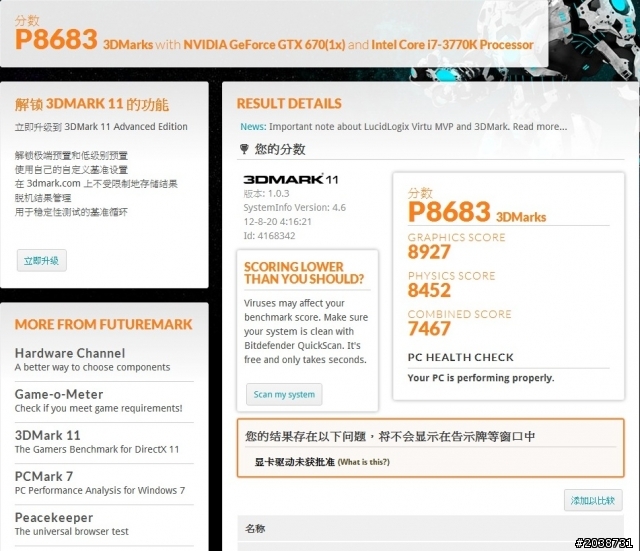Click the Id: 4168342 text
640x551 pixels.
tap(269, 236)
